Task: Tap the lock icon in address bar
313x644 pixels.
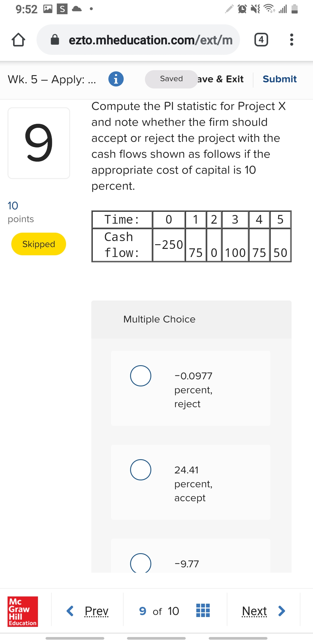Action: [55, 40]
